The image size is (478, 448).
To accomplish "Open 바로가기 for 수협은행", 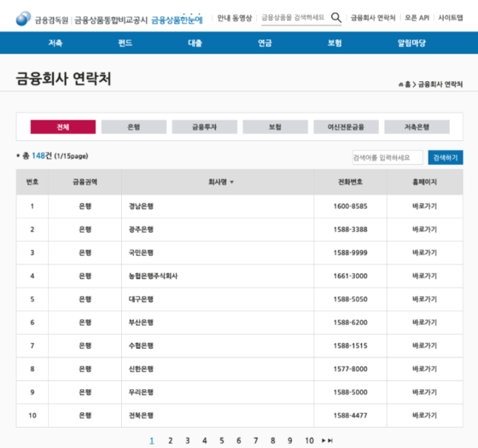I will pyautogui.click(x=424, y=346).
